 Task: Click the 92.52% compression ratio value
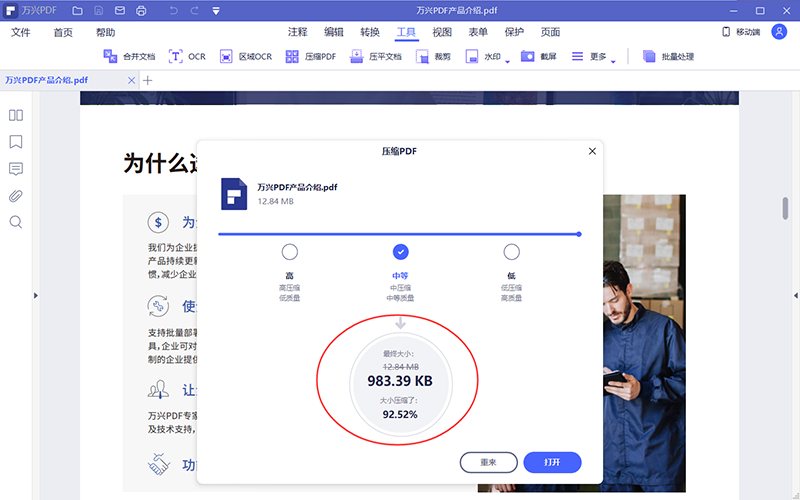(x=400, y=414)
